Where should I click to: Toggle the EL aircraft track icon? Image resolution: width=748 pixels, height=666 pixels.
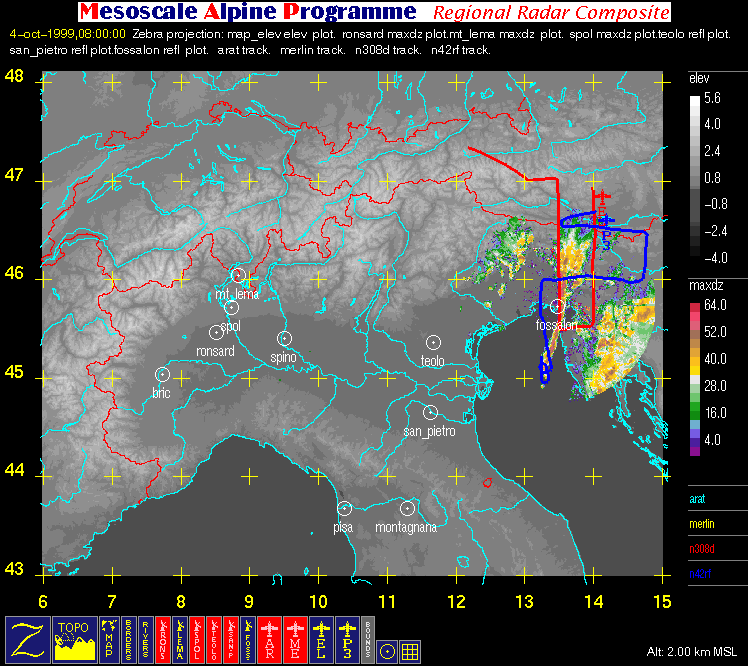click(x=323, y=638)
